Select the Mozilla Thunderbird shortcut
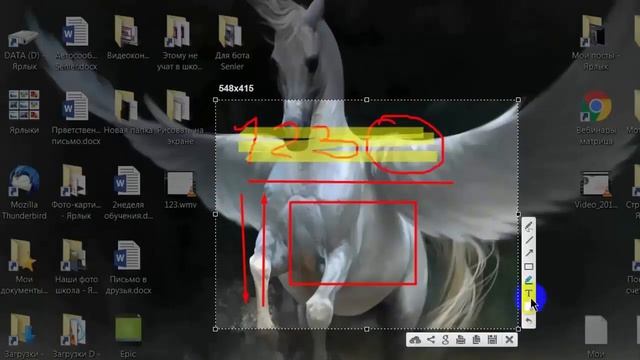640x360 pixels. pos(24,193)
